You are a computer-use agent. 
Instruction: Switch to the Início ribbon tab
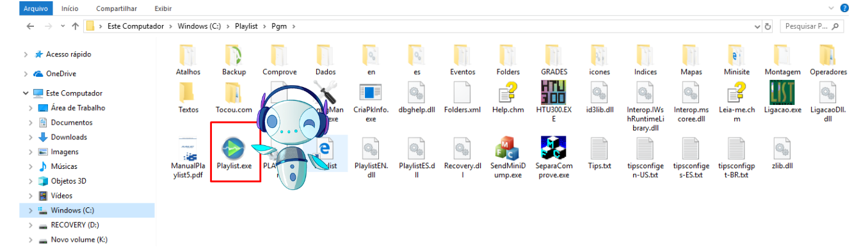70,8
